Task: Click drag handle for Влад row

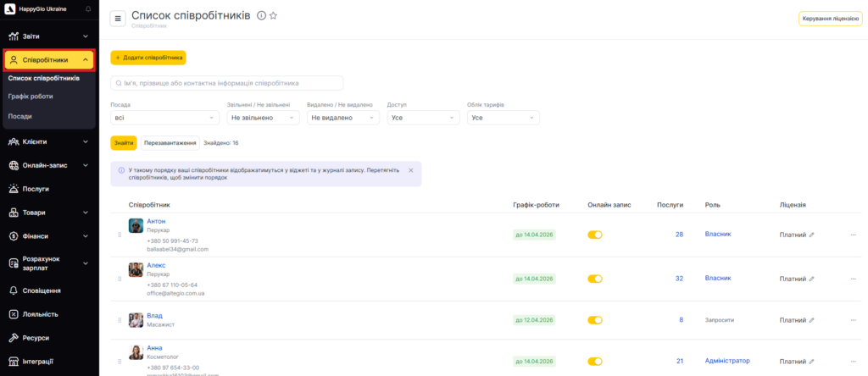Action: 120,320
